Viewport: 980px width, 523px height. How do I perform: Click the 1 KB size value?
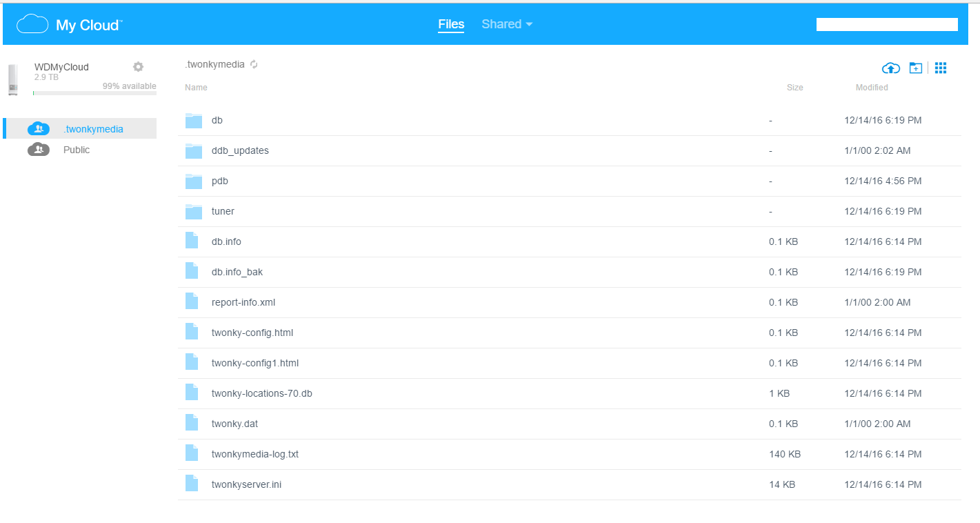click(x=779, y=393)
